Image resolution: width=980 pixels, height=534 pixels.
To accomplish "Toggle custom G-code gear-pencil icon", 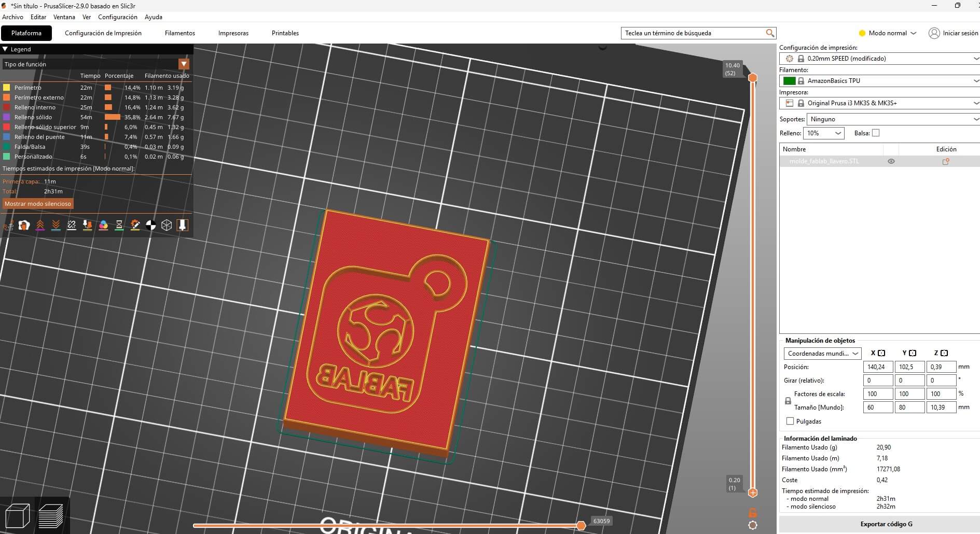I will click(x=135, y=225).
